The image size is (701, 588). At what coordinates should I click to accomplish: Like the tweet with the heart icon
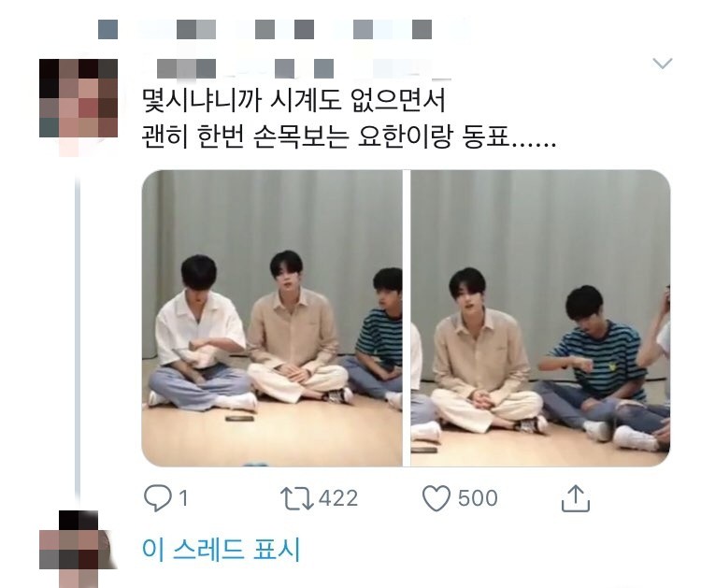[x=436, y=498]
